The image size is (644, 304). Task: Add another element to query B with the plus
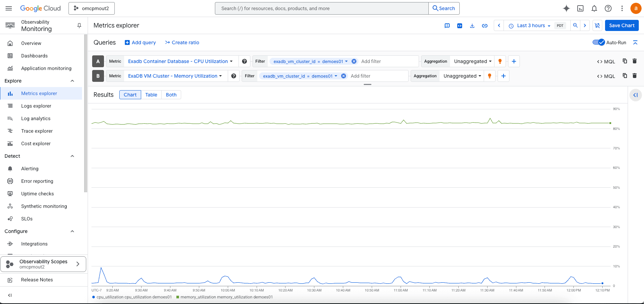coord(504,76)
